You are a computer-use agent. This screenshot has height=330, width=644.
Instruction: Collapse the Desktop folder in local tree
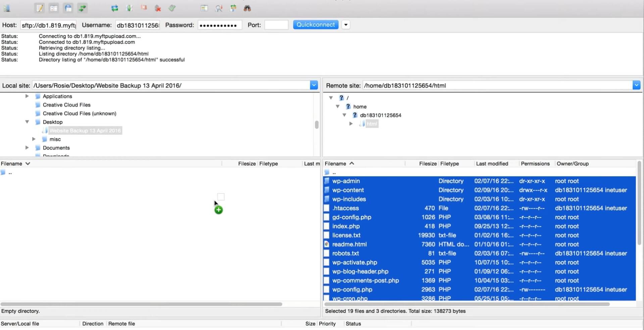click(x=27, y=122)
